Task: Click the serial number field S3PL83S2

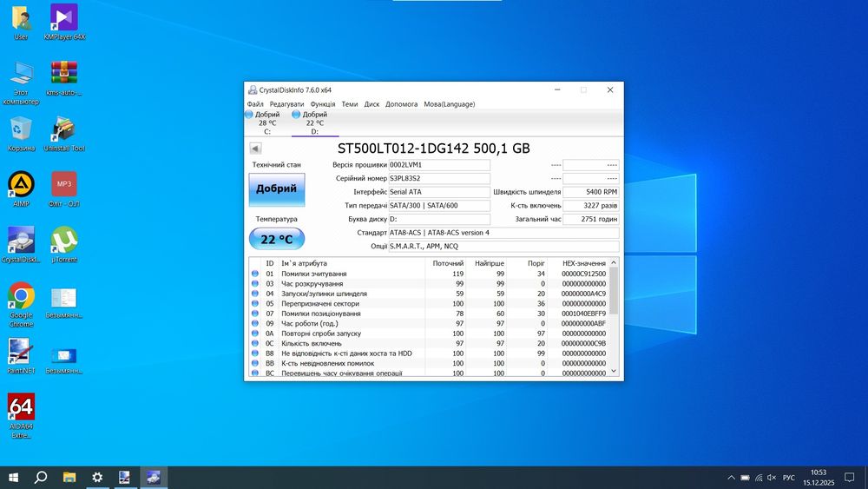Action: point(439,178)
